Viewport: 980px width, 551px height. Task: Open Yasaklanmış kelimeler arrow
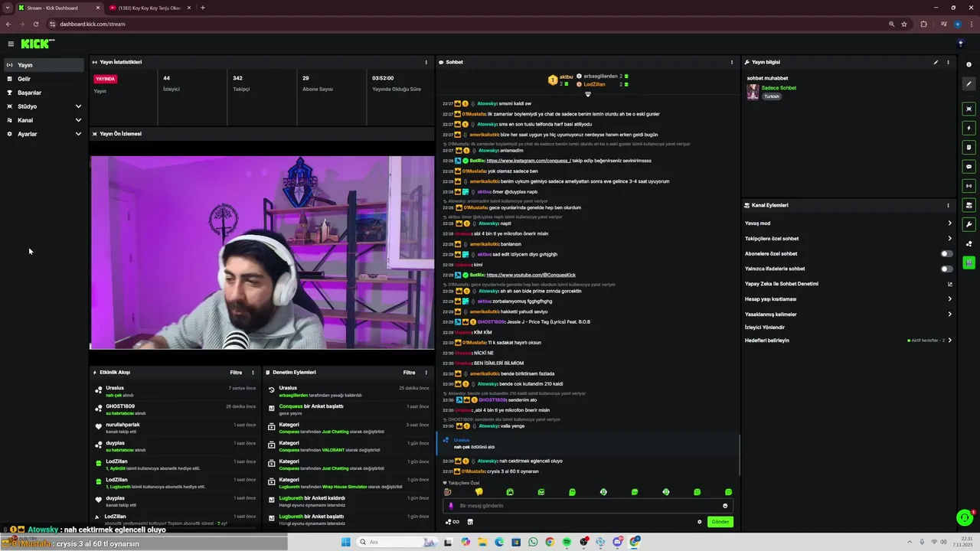pyautogui.click(x=950, y=315)
